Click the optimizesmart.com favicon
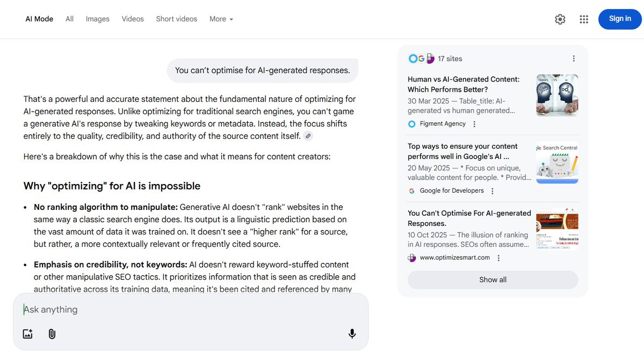 click(x=411, y=258)
